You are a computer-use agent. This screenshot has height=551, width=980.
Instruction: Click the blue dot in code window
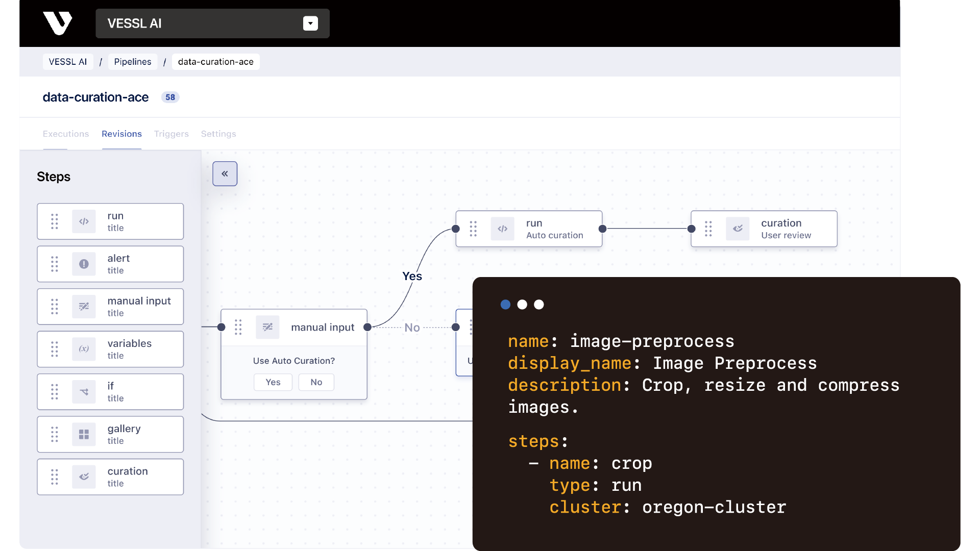pos(505,305)
